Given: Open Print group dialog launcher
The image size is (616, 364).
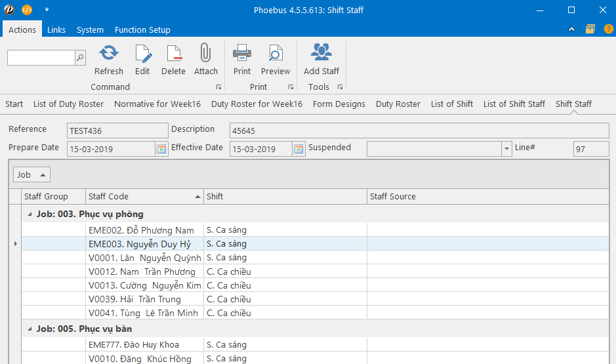Looking at the screenshot, I should coord(291,87).
